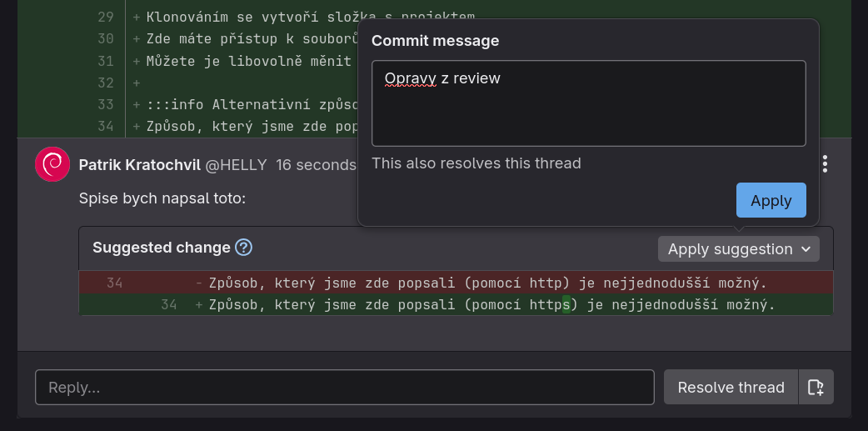Viewport: 868px width, 431px height.
Task: Open the three-dot more actions menu
Action: [x=825, y=164]
